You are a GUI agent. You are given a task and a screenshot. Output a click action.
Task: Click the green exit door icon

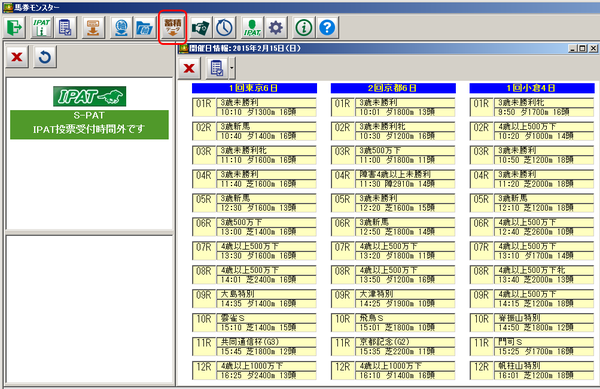[x=15, y=28]
